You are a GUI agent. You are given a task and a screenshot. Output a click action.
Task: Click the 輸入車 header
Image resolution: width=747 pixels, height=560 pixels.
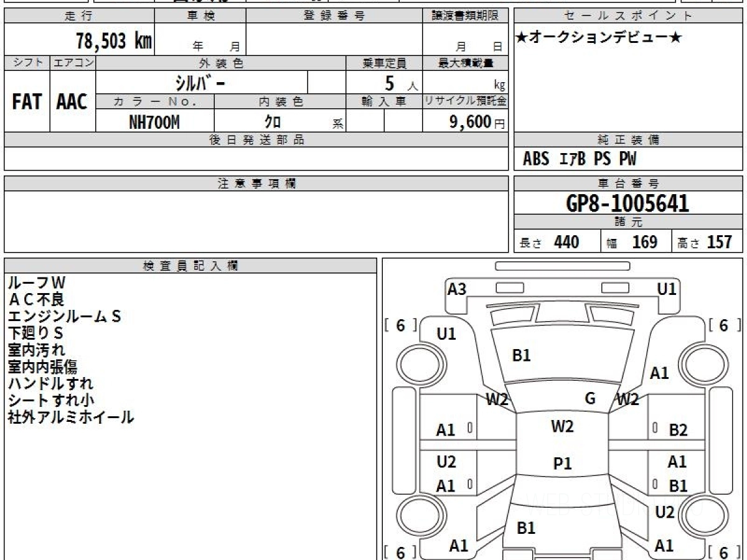pos(384,101)
